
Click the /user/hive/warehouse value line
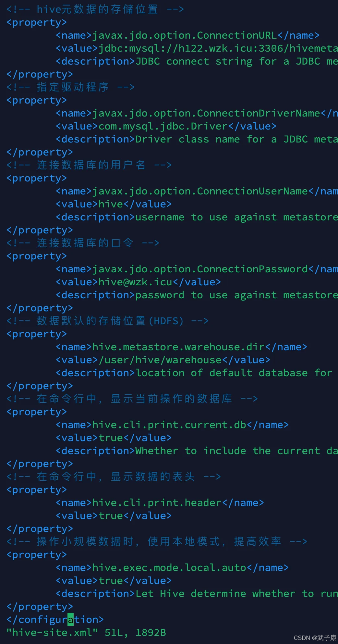pos(163,360)
